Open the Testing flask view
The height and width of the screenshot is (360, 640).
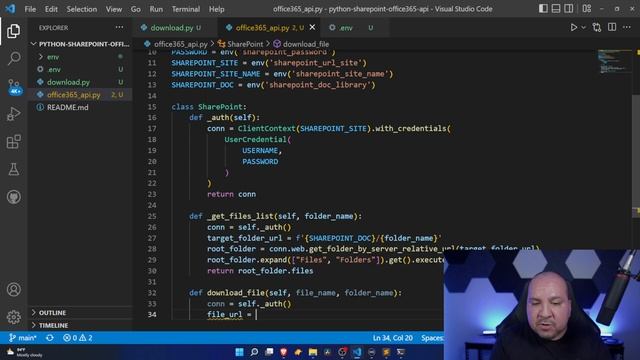point(13,169)
